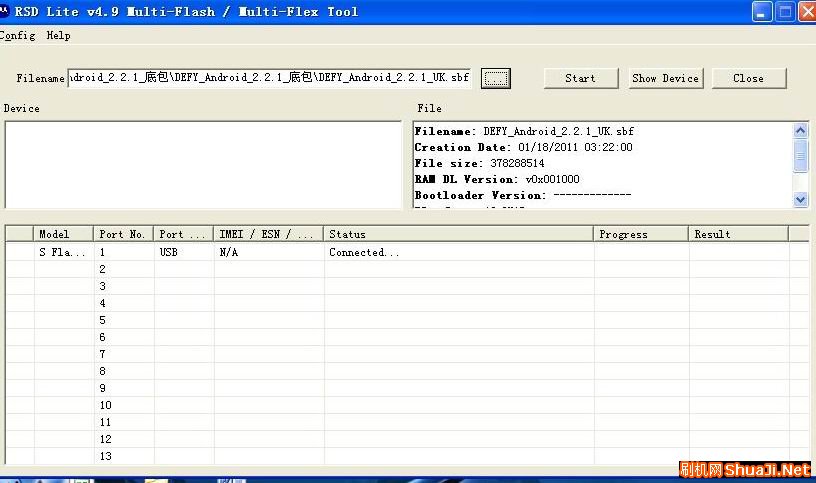Click the Port No. column header

(123, 234)
